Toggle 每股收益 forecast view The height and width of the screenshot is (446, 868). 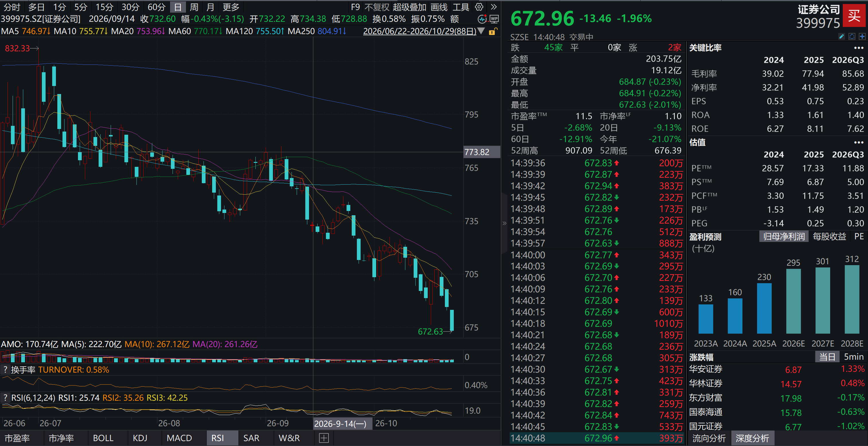(829, 236)
